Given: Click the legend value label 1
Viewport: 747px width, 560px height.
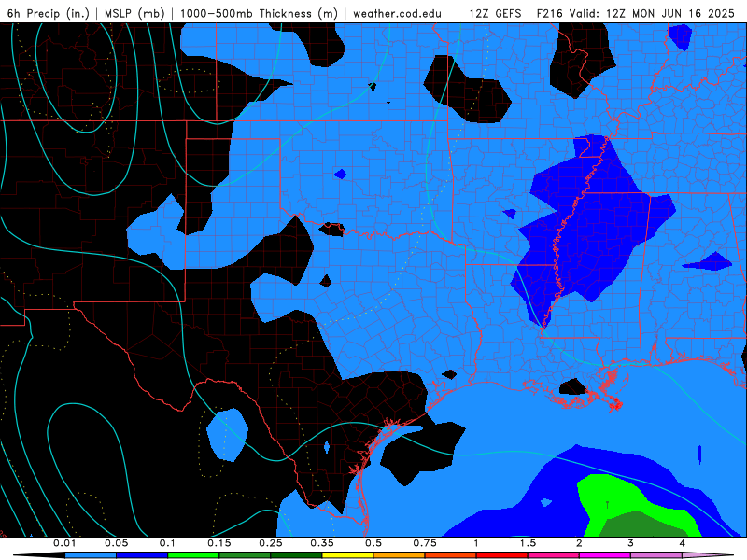Looking at the screenshot, I should click(x=476, y=543).
